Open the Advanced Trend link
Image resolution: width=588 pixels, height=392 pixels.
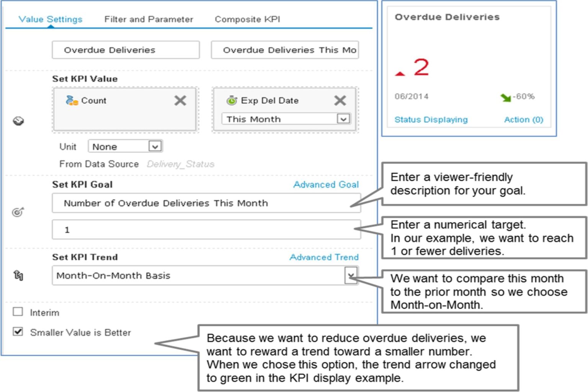(x=324, y=257)
